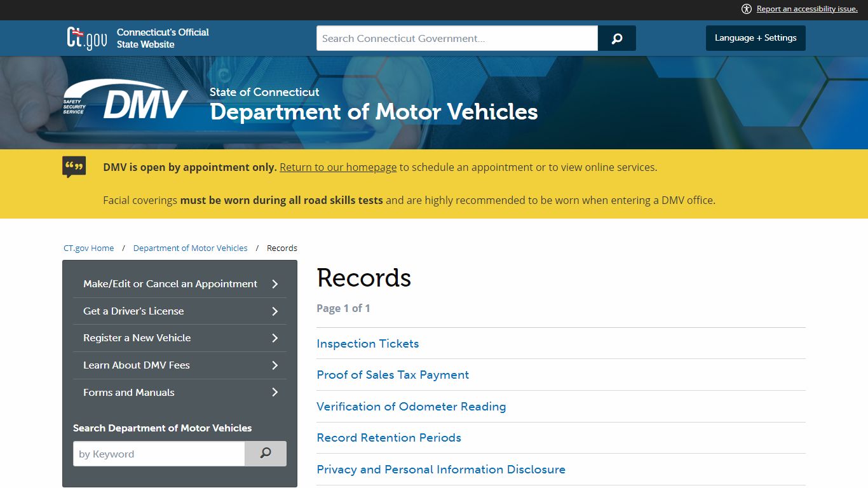Screen dimensions: 868x488
Task: Click the speech-bubble quote alert icon
Action: pos(74,167)
